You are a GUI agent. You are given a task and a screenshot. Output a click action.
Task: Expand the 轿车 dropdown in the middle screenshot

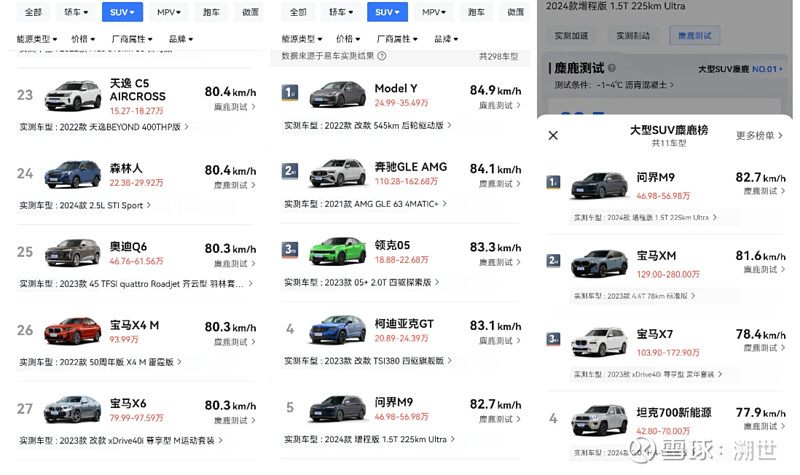341,12
